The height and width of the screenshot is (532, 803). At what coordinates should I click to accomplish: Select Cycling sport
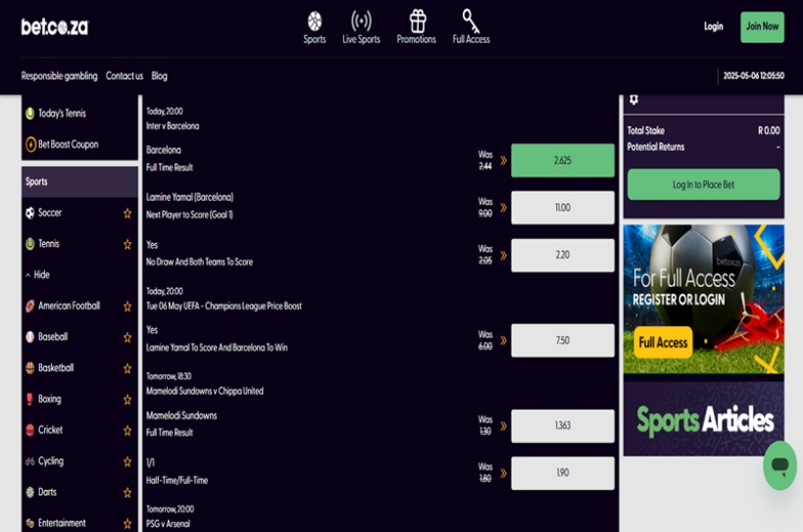coord(51,460)
